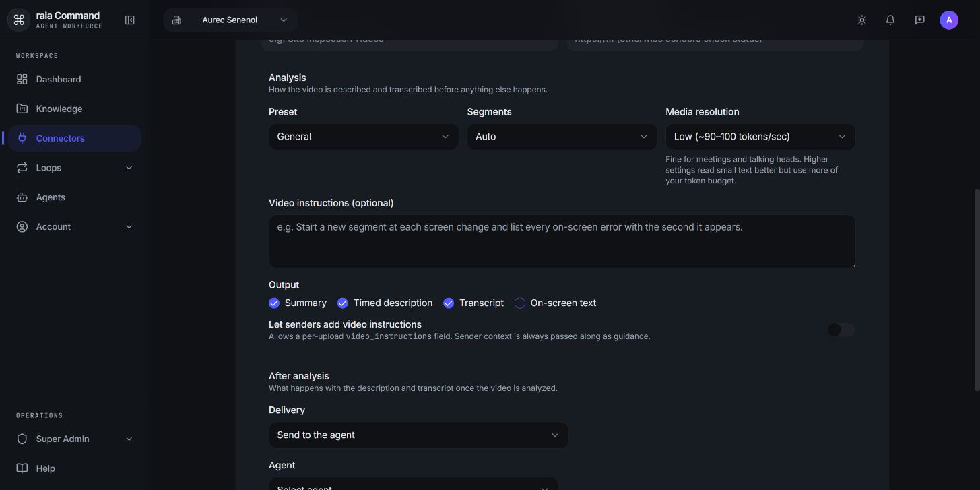
Task: Click the Loops arrows icon
Action: click(22, 168)
